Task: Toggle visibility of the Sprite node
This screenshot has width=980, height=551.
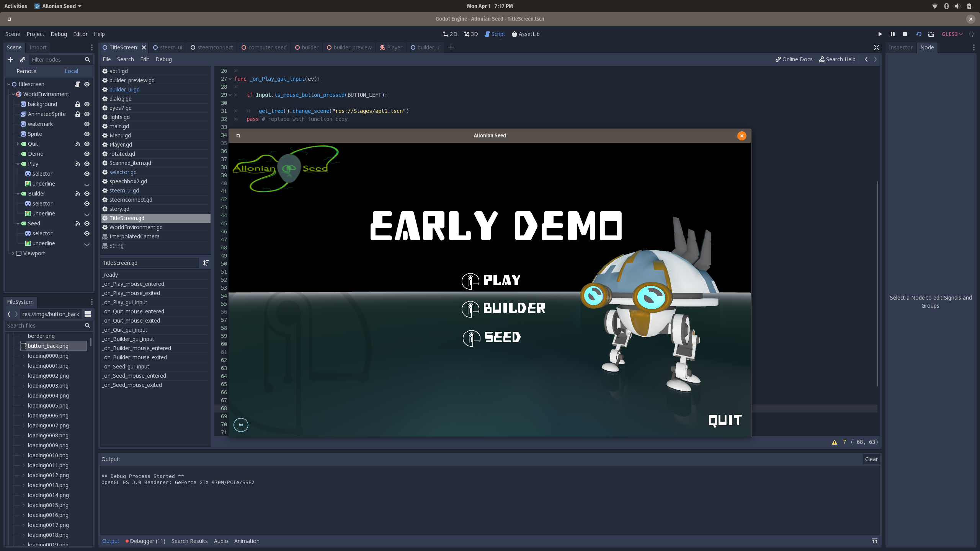Action: pyautogui.click(x=87, y=134)
